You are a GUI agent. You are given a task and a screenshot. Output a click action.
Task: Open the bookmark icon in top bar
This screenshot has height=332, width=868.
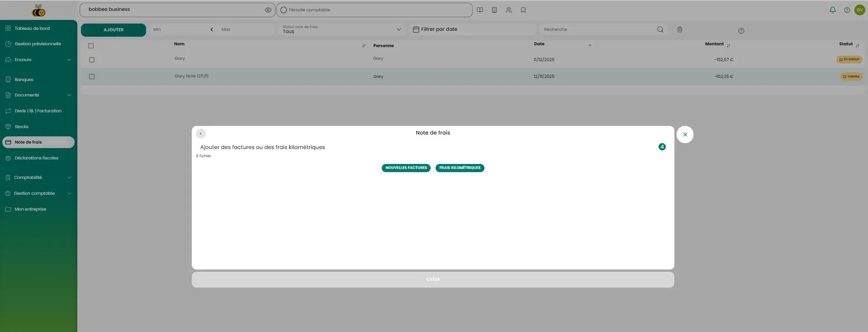(x=523, y=10)
